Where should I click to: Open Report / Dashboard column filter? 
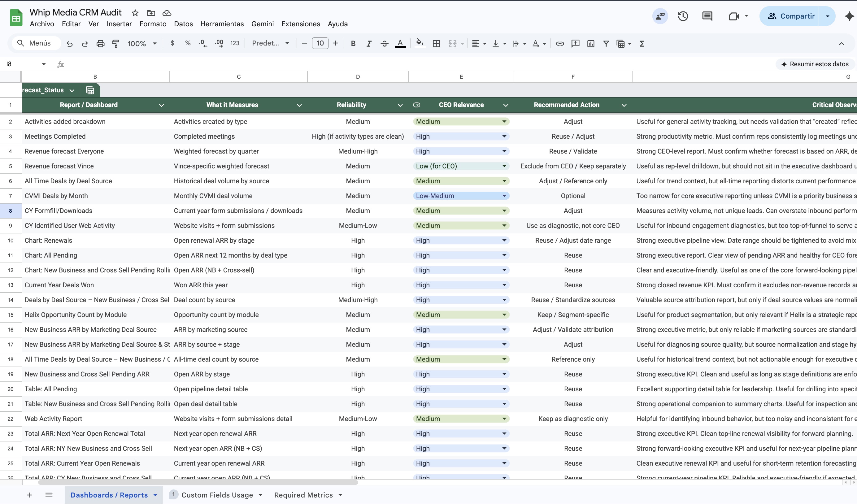(x=162, y=105)
